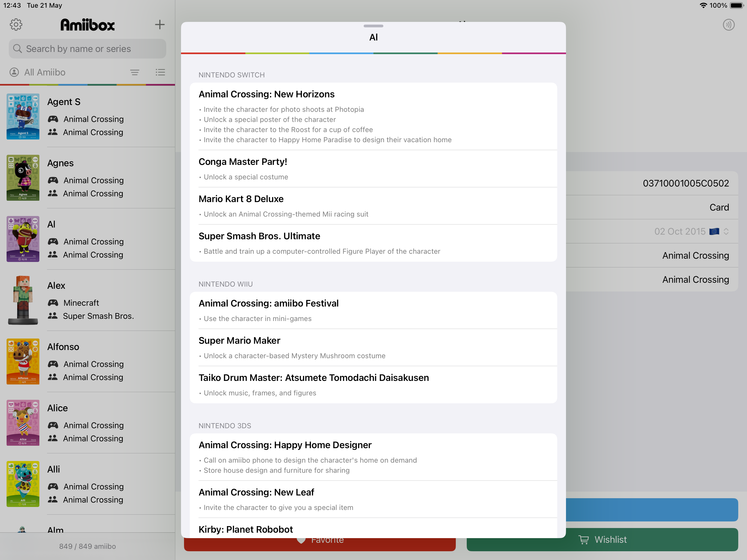747x560 pixels.
Task: Open Animal Crossing: amiibo Festival entry
Action: 373,310
